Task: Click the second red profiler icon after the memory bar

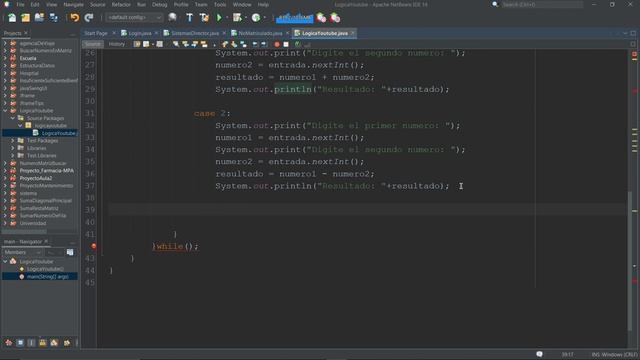Action: [335, 18]
